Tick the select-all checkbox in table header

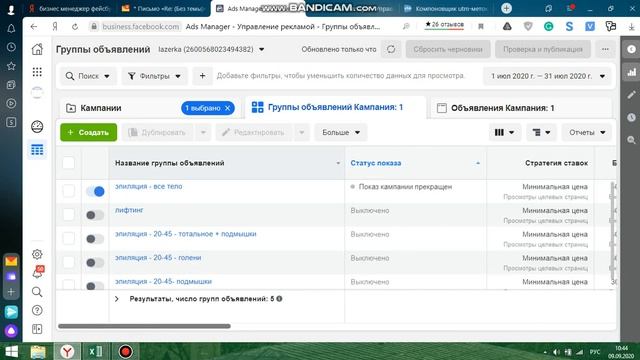coord(69,163)
